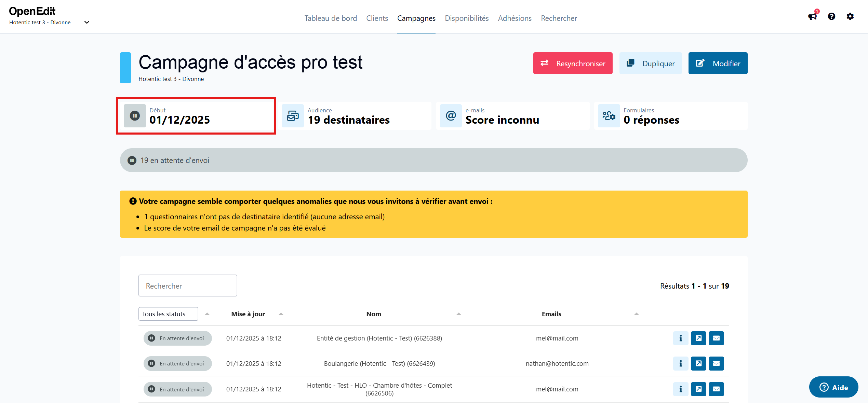
Task: Open the Tous les statuts dropdown
Action: point(168,314)
